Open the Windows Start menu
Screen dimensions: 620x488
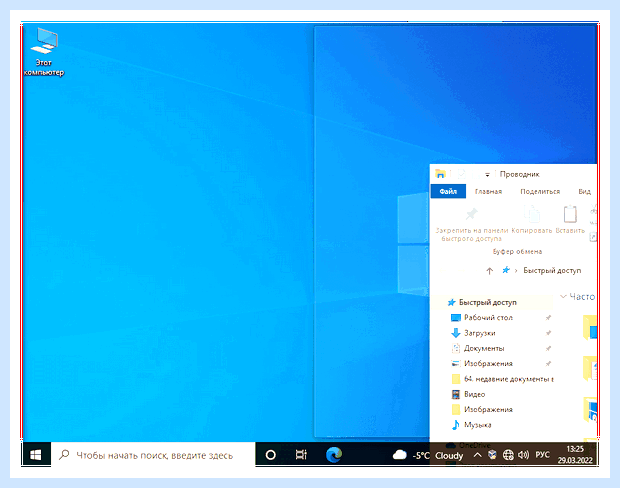click(36, 455)
